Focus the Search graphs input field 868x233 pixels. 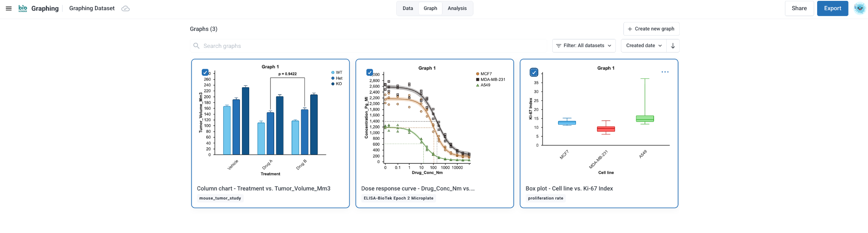coord(369,46)
